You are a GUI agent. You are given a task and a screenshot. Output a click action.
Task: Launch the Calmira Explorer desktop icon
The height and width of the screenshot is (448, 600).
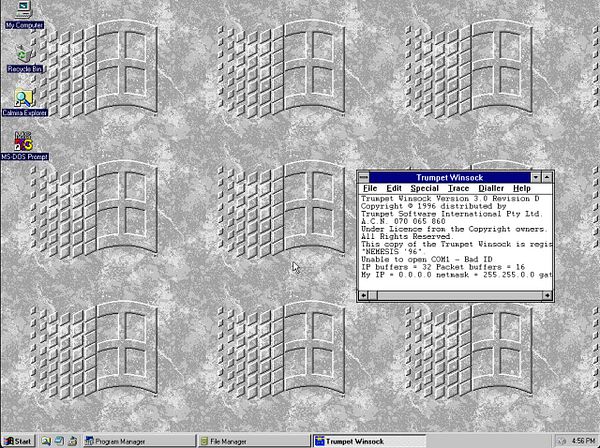[24, 103]
